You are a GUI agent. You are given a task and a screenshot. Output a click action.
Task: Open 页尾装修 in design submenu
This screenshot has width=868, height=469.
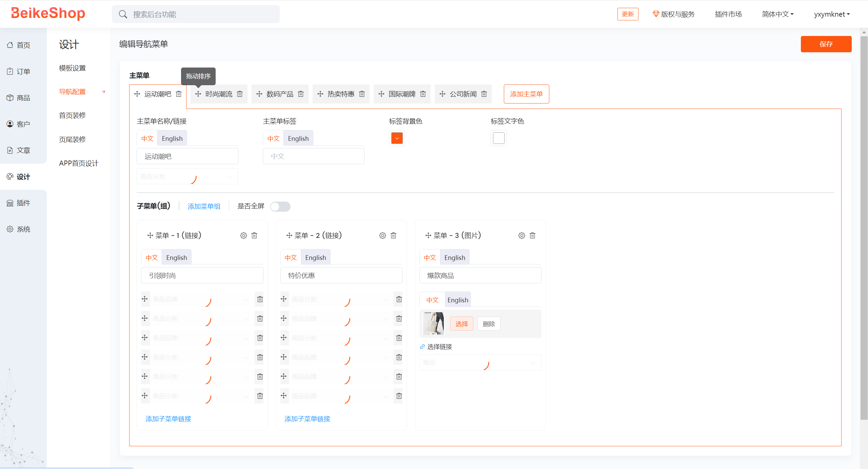click(73, 139)
